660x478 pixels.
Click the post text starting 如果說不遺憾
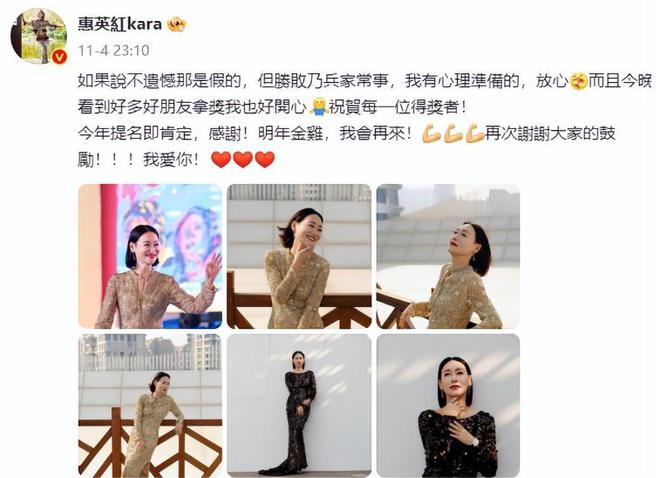point(365,120)
